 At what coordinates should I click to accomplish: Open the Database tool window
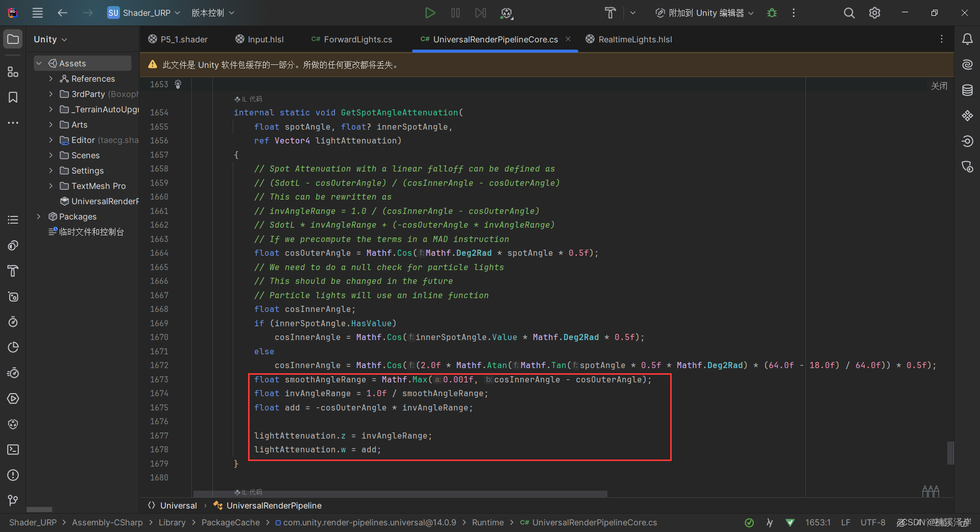[x=967, y=90]
